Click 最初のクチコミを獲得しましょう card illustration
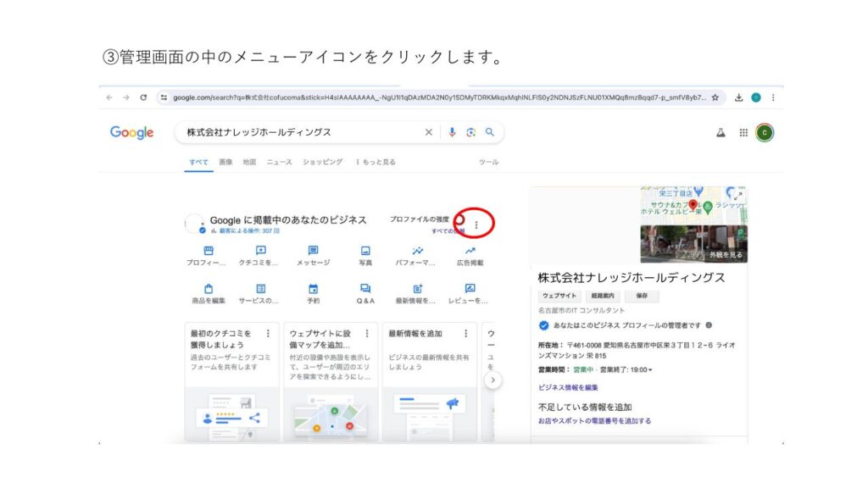The width and height of the screenshot is (868, 488). point(231,415)
